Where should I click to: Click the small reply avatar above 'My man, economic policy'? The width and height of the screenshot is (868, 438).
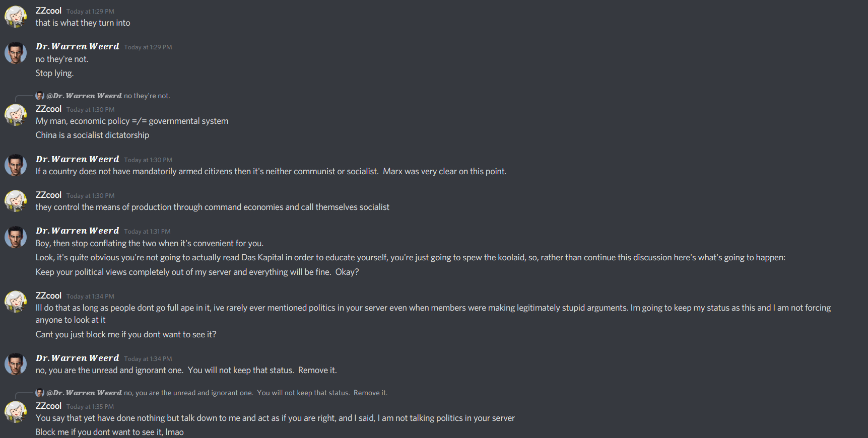40,96
